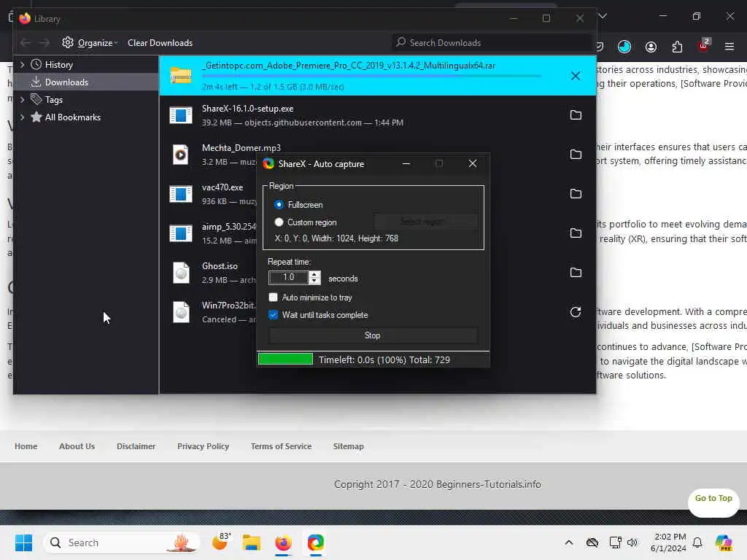This screenshot has width=747, height=560.
Task: Stop the ShareX auto capture
Action: [373, 335]
